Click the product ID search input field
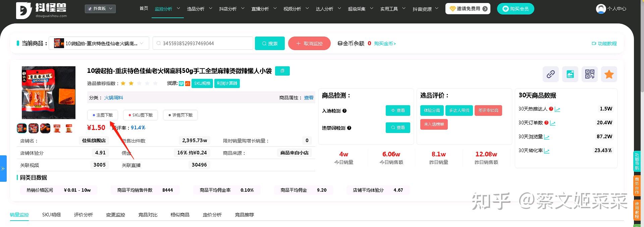Screen dimensions: 644x227 click(203, 43)
